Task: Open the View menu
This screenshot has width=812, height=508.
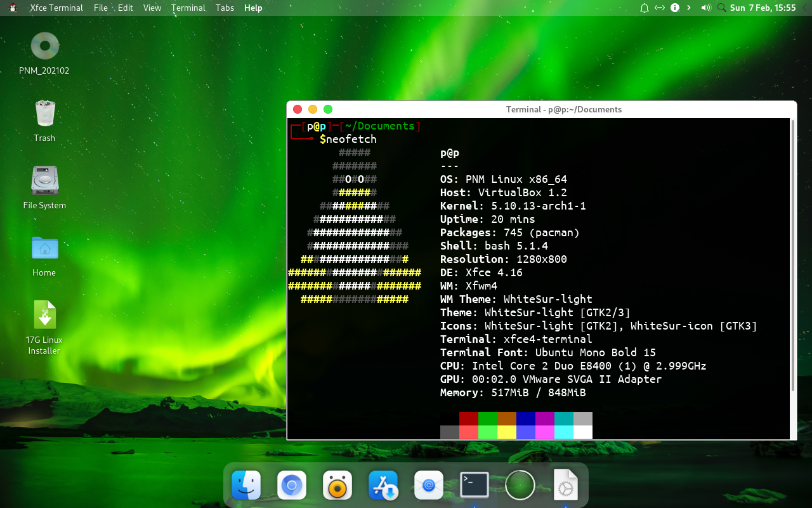Action: pos(152,8)
